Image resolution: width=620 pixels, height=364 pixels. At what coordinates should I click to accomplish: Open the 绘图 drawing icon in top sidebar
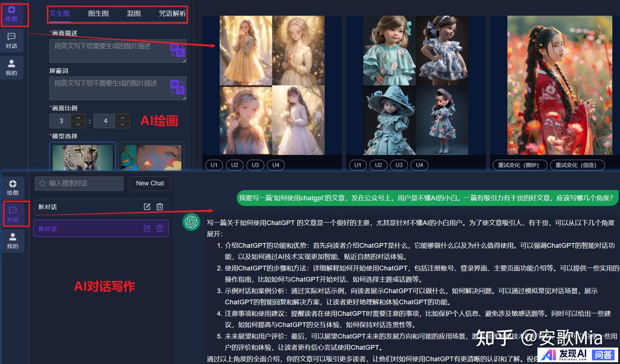pos(12,14)
